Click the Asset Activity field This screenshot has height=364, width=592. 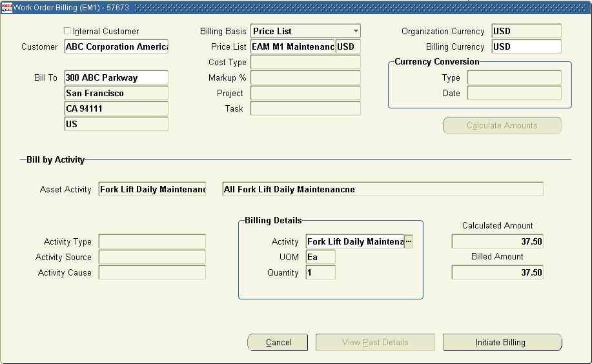[152, 189]
